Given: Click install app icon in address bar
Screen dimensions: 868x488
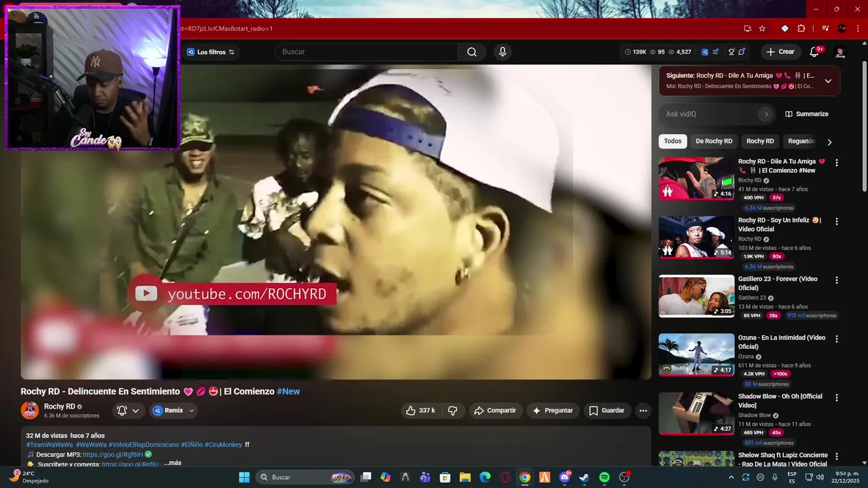Looking at the screenshot, I should click(747, 28).
